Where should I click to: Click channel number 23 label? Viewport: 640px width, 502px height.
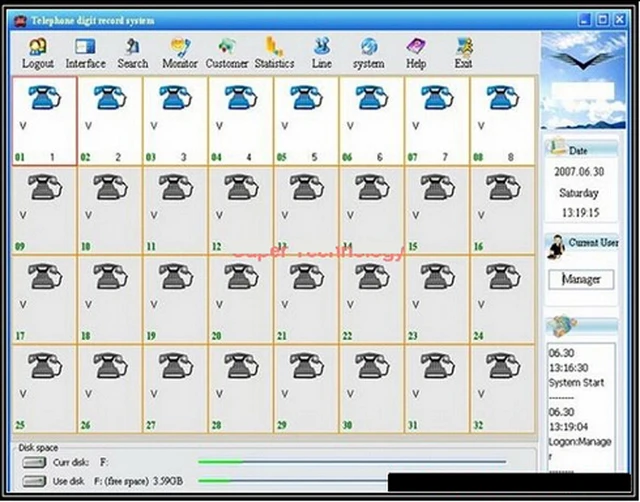(413, 336)
